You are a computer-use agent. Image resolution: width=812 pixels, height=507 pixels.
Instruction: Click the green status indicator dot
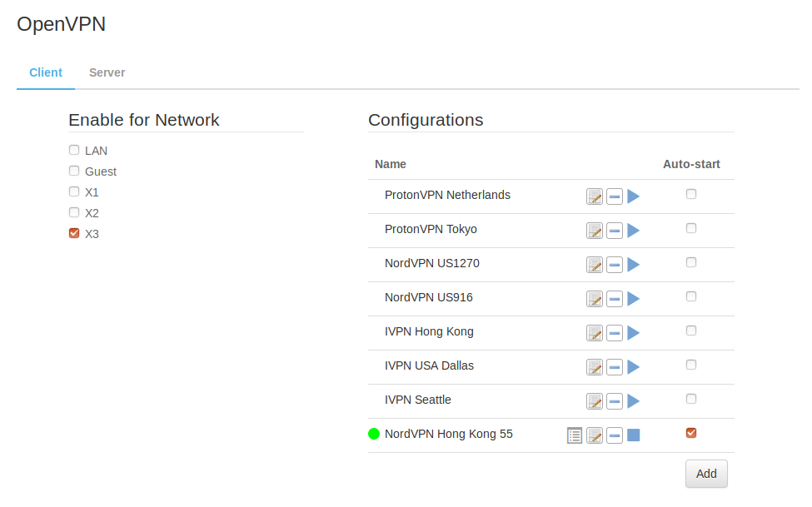point(374,434)
